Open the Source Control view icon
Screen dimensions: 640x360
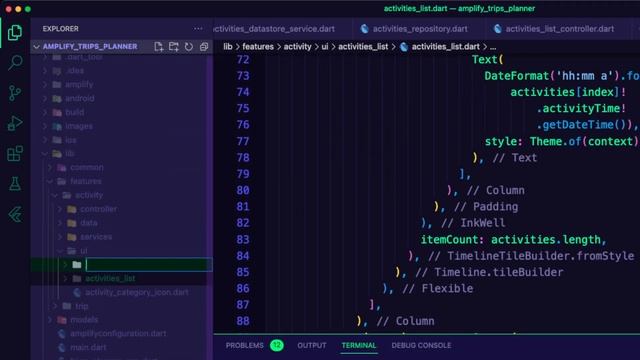point(15,93)
